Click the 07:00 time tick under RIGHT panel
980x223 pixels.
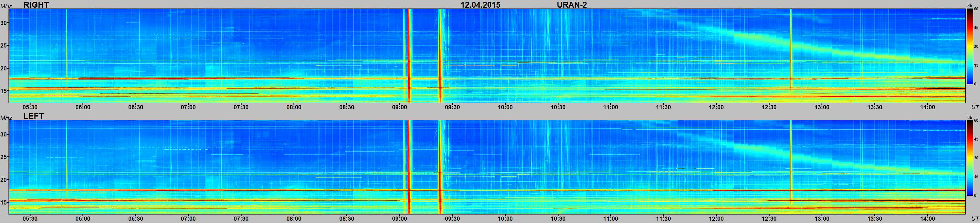[x=188, y=107]
